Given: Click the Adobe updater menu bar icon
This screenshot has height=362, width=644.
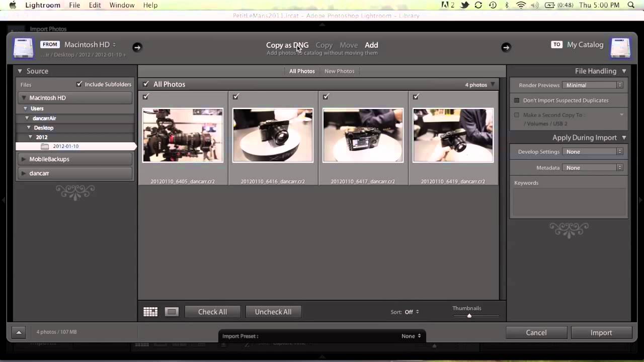Looking at the screenshot, I should (x=448, y=5).
